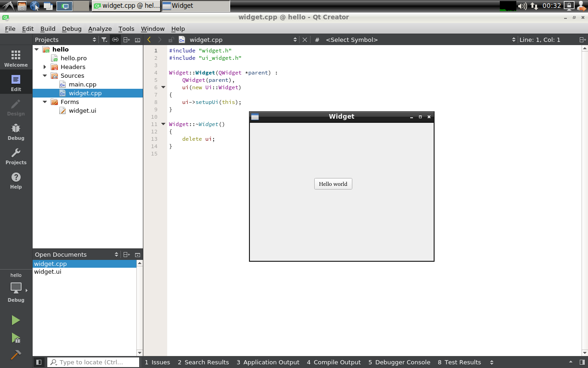Screen dimensions: 588x368
Task: Go back in editor navigation history
Action: coord(149,40)
